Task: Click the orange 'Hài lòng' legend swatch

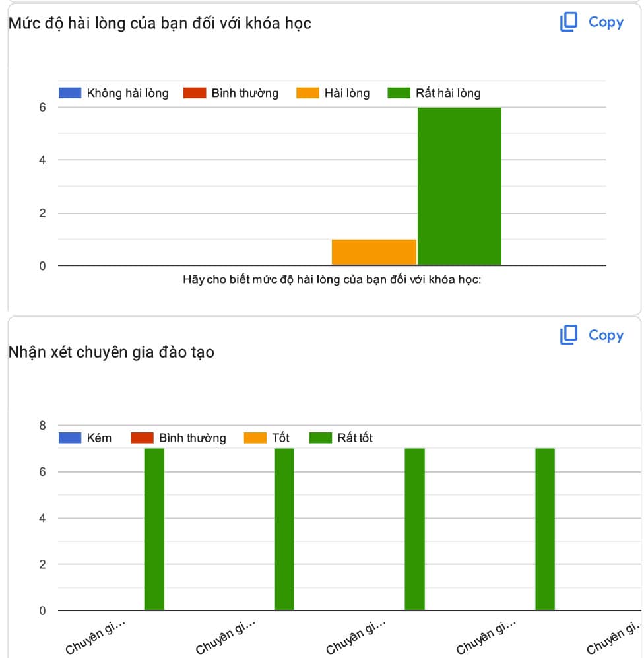Action: click(307, 93)
